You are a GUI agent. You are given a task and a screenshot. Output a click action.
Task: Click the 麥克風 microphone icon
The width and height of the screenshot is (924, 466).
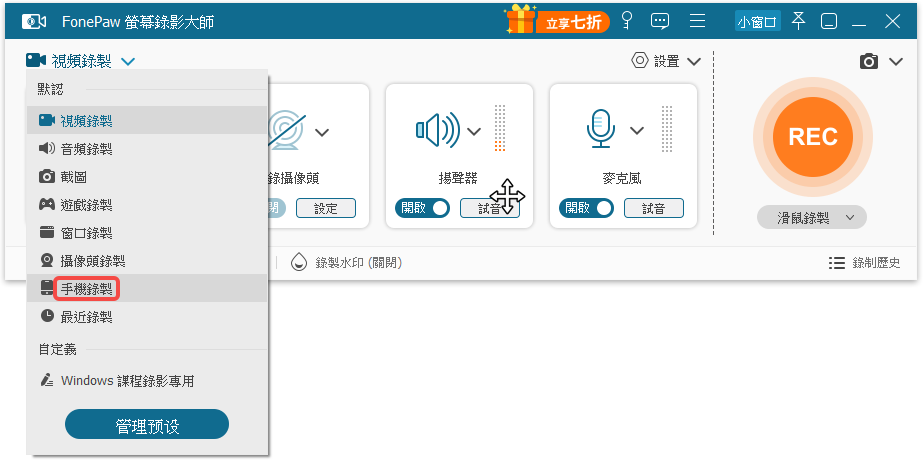tap(600, 129)
